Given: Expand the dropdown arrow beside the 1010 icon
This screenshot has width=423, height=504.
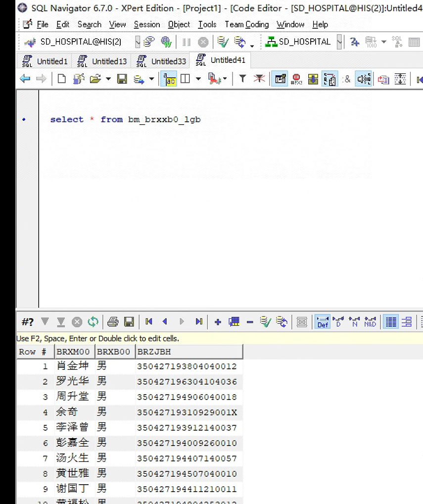Looking at the screenshot, I should [384, 42].
